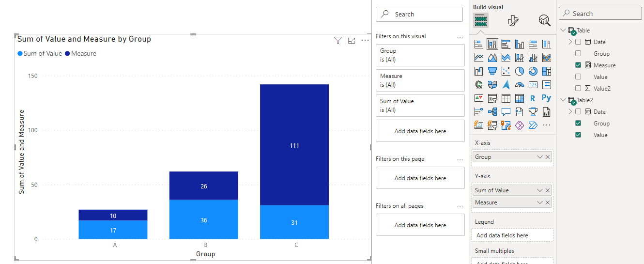Click the Fields pane Search box
This screenshot has width=644, height=264.
(600, 14)
